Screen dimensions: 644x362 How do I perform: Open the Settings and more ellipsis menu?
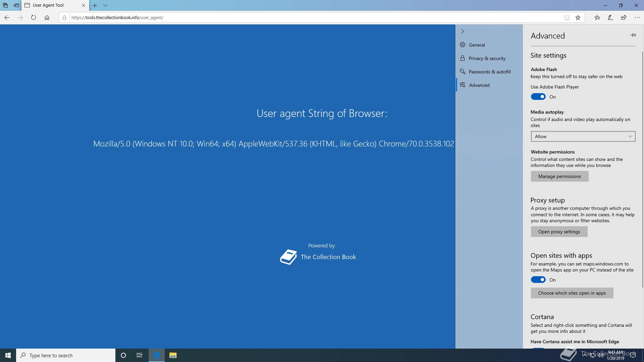click(x=637, y=17)
